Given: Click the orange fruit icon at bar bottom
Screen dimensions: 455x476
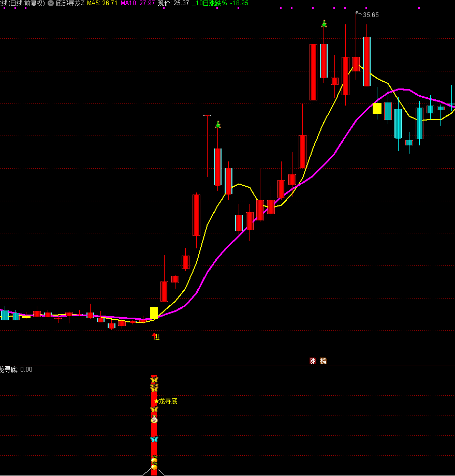Looking at the screenshot, I should pyautogui.click(x=154, y=466).
